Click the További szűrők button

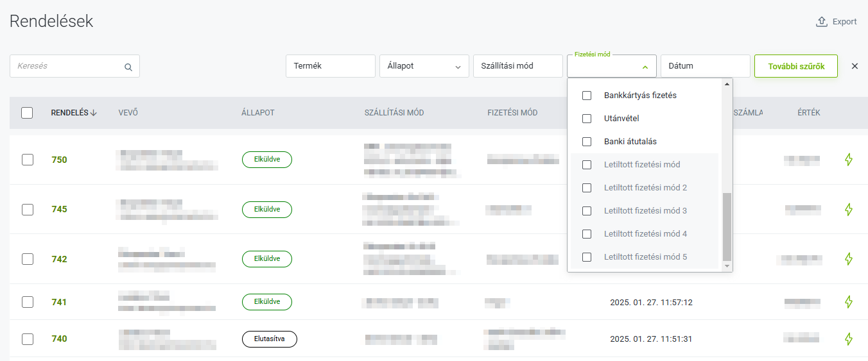coord(796,66)
